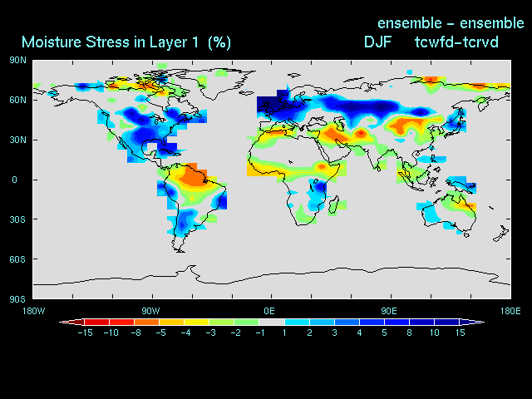Select the red legend swatch between -15 and -10

(x=96, y=322)
